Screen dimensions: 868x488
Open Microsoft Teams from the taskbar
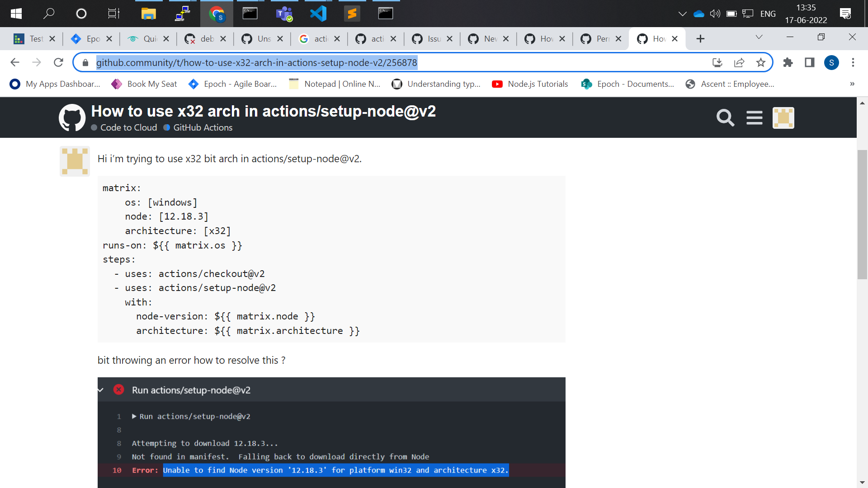[284, 14]
